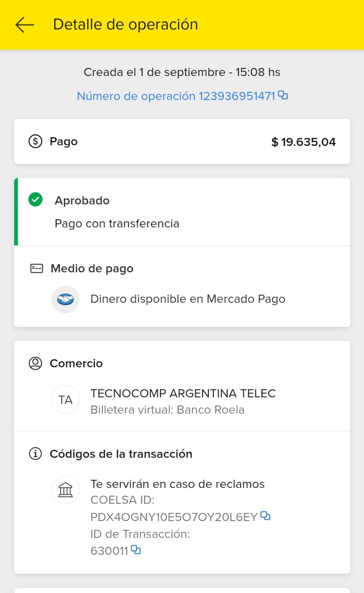The image size is (364, 593).
Task: Tap COELSA ID code text PDX4OGNY10E5O7OY20L6EY
Action: click(x=174, y=517)
